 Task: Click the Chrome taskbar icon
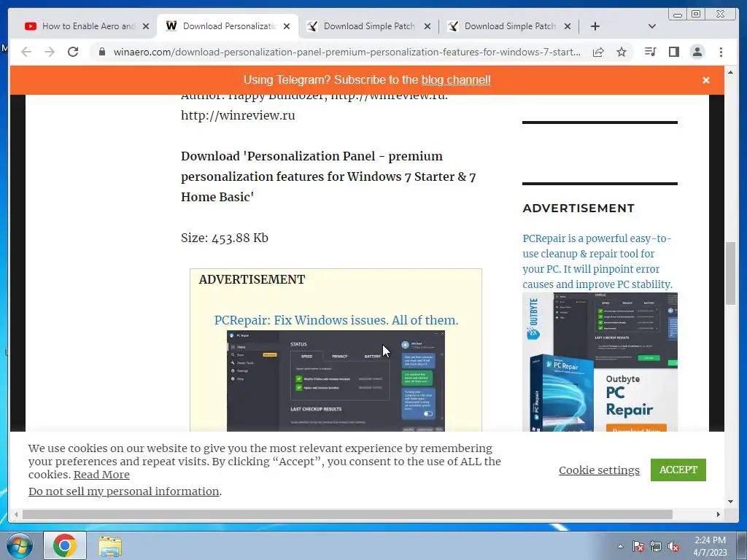65,545
